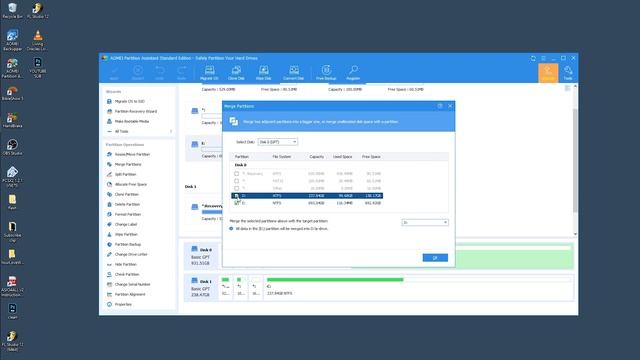Open the target partition dropdown

click(x=425, y=222)
